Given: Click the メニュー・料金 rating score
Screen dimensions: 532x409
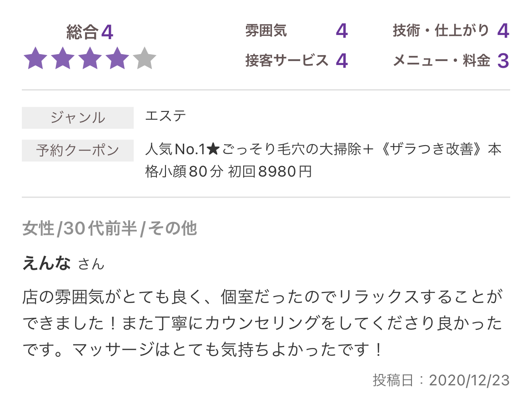Looking at the screenshot, I should [503, 61].
